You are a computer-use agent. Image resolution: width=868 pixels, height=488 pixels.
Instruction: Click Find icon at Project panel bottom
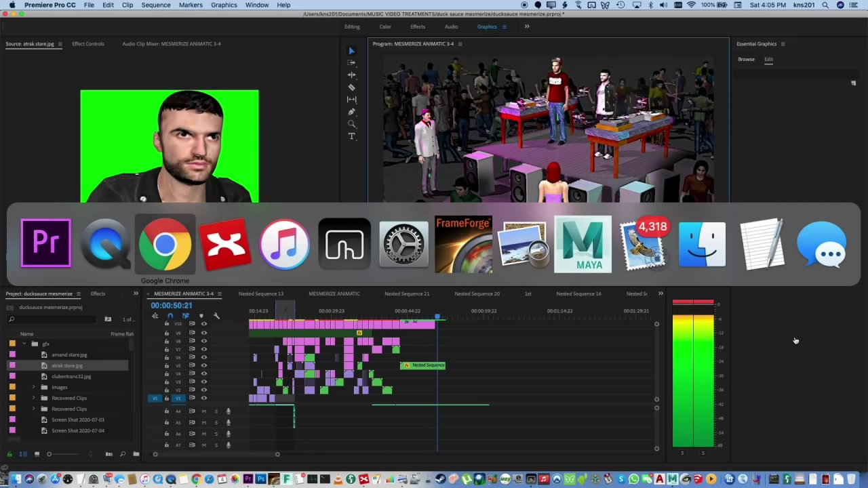pos(123,454)
